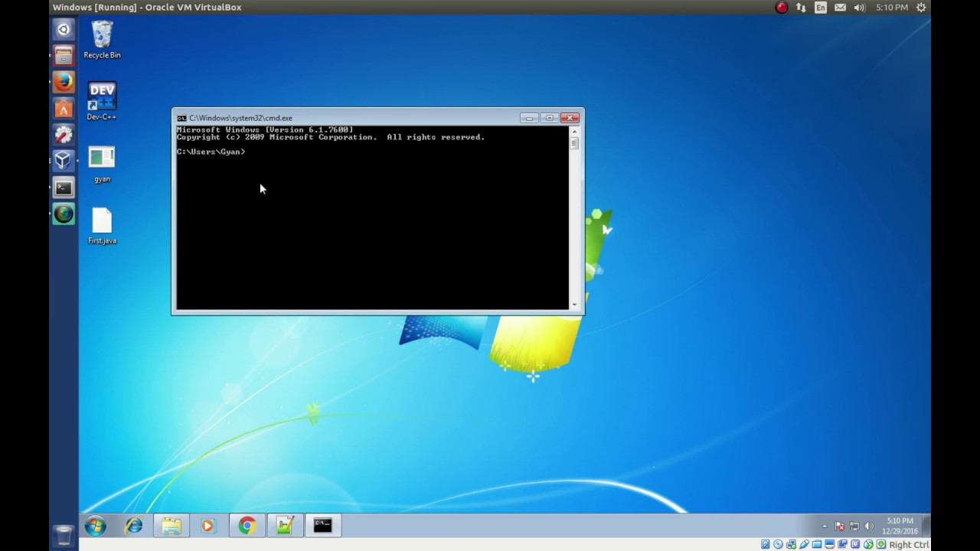Open Trash at the launcher bottom
Image resolution: width=980 pixels, height=551 pixels.
tap(64, 534)
